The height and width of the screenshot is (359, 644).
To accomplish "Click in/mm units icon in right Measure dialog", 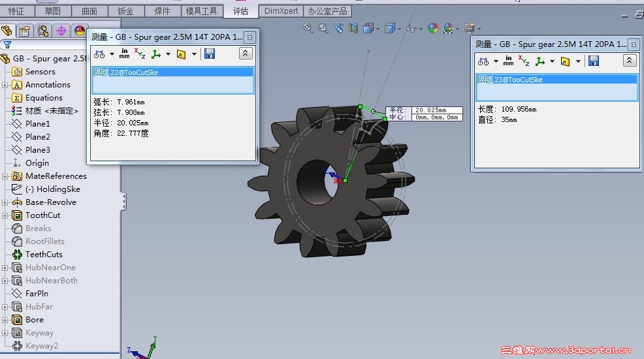I will click(x=508, y=61).
